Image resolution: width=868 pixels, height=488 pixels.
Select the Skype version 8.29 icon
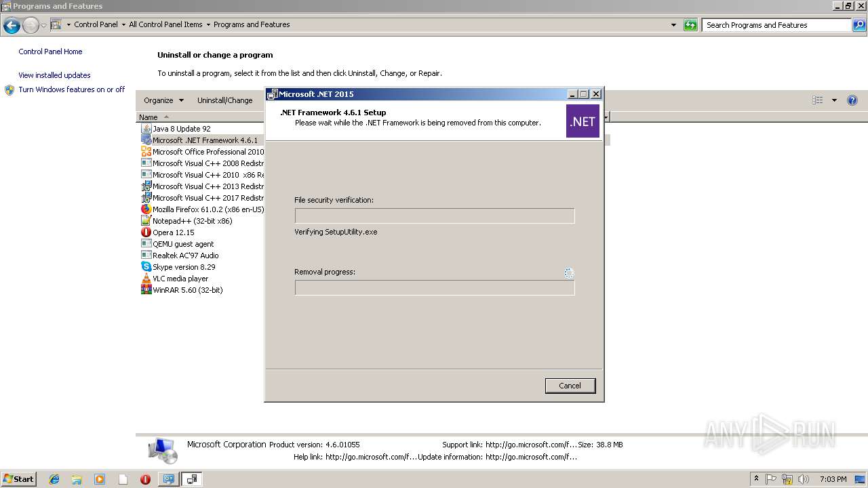(x=146, y=267)
